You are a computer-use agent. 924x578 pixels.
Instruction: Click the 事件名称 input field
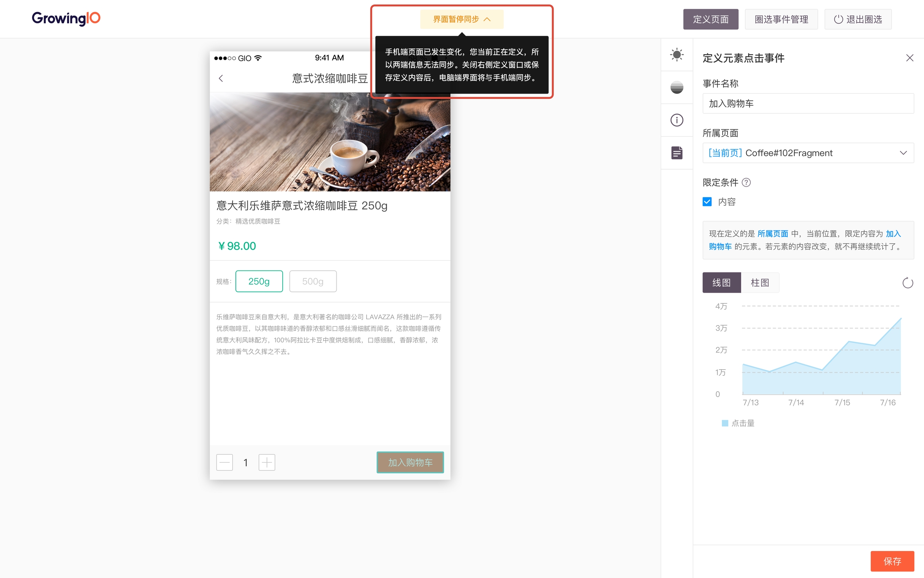point(808,104)
